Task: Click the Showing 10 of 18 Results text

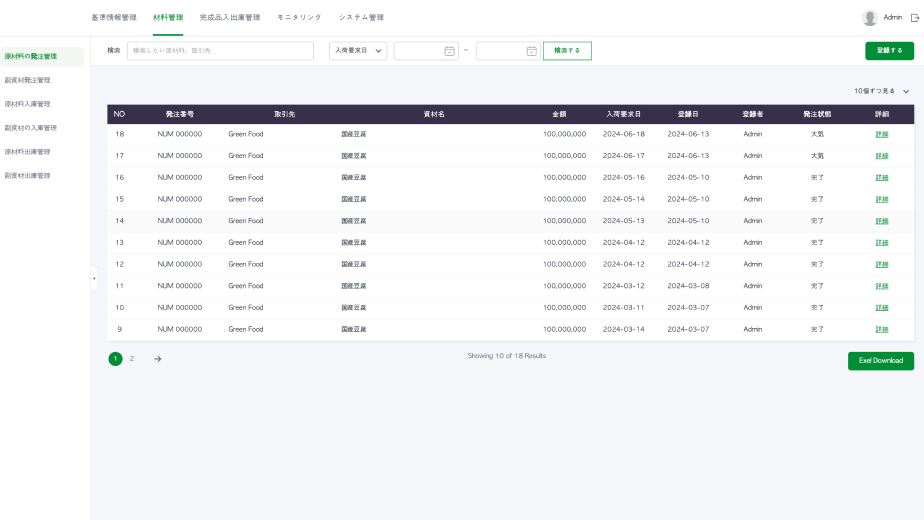Action: click(507, 356)
